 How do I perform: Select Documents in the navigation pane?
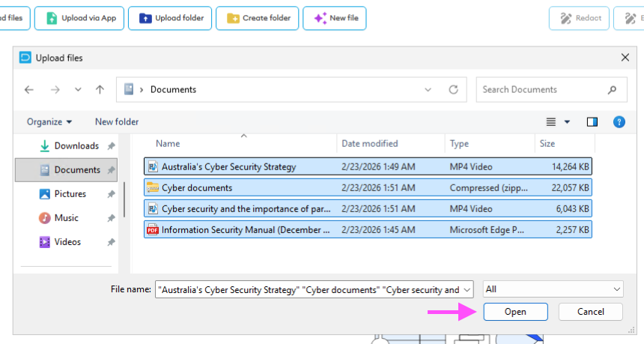[66, 169]
